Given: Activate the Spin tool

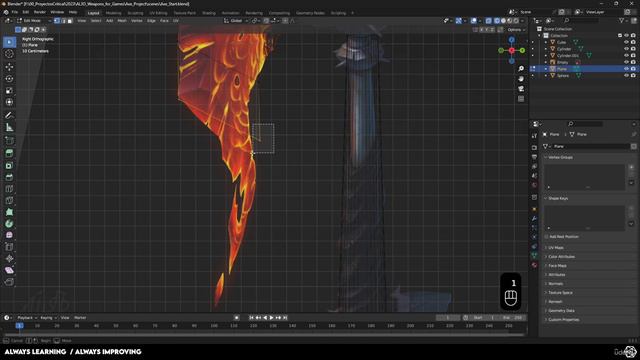Looking at the screenshot, I should click(9, 224).
